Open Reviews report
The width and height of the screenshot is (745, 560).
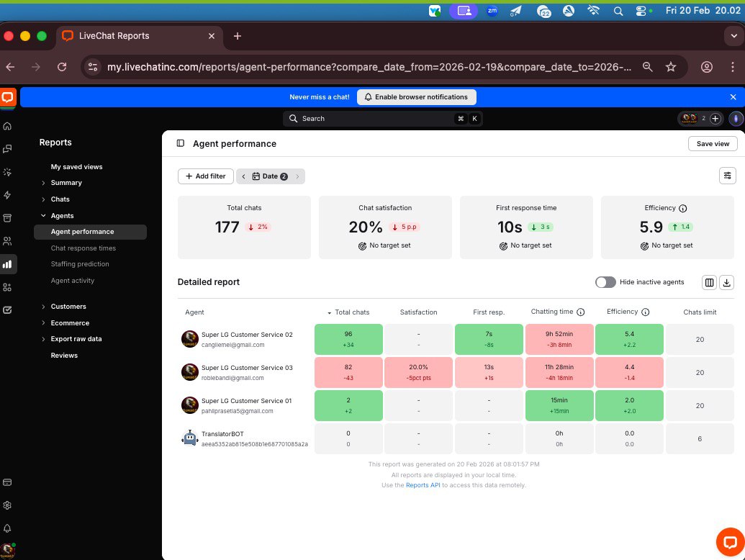click(x=64, y=356)
